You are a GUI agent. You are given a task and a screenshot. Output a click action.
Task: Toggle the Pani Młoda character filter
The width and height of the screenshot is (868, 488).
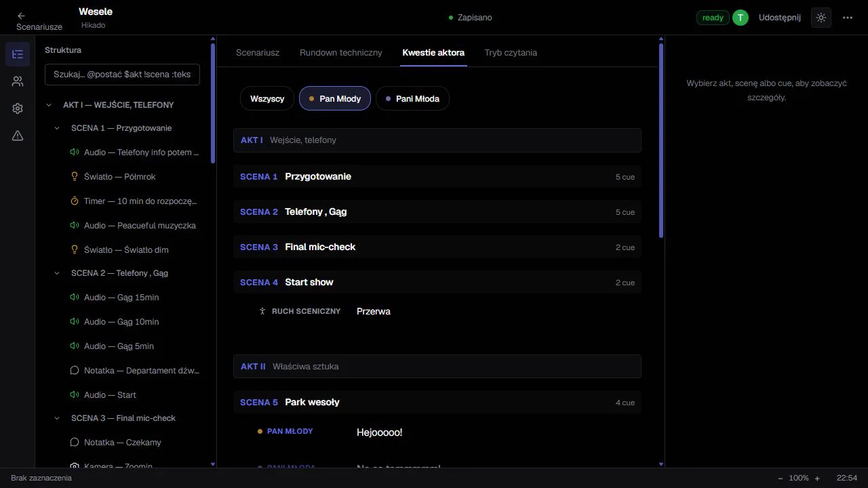tap(412, 98)
